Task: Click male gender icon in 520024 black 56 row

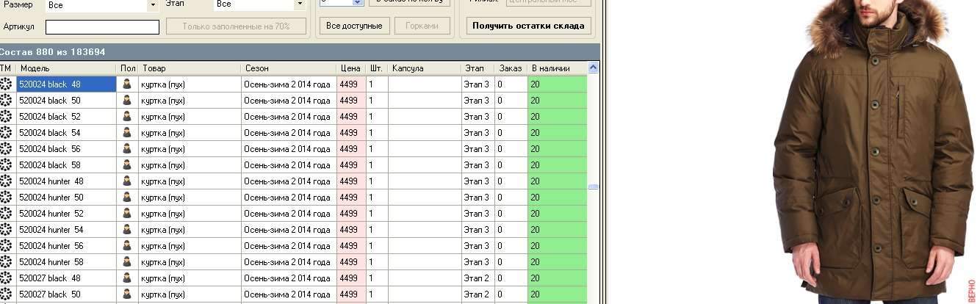Action: point(127,149)
